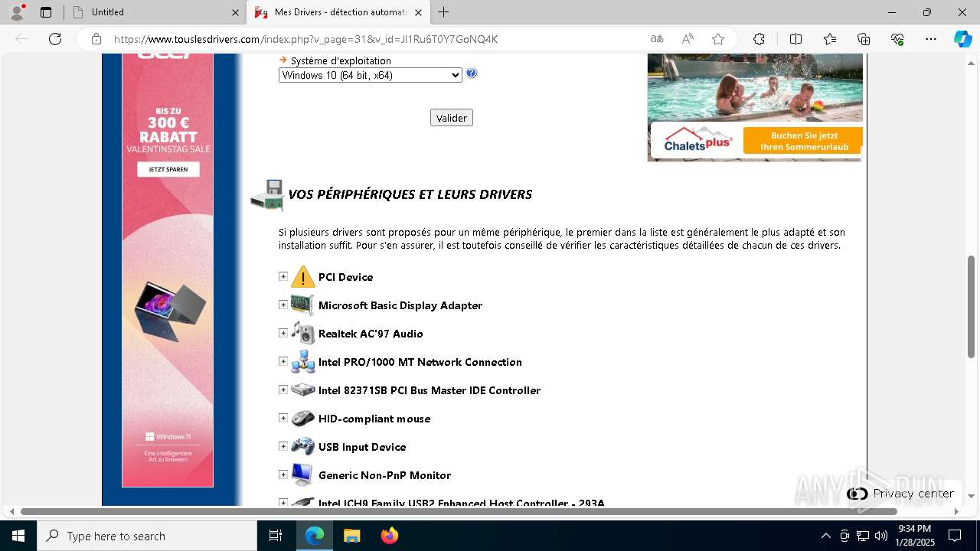Viewport: 980px width, 551px height.
Task: Open the Système d'exploitation dropdown
Action: [371, 75]
